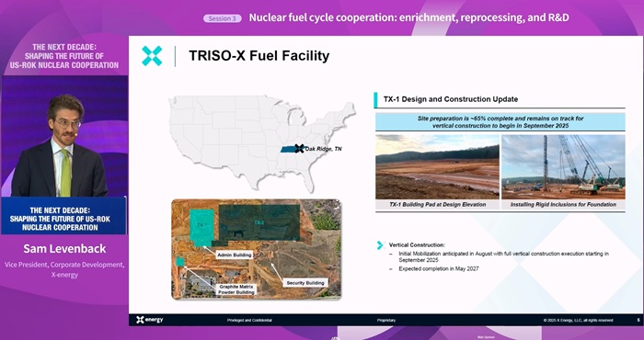Click the X-energy logo beside the slide title
This screenshot has width=644, height=340.
[152, 56]
